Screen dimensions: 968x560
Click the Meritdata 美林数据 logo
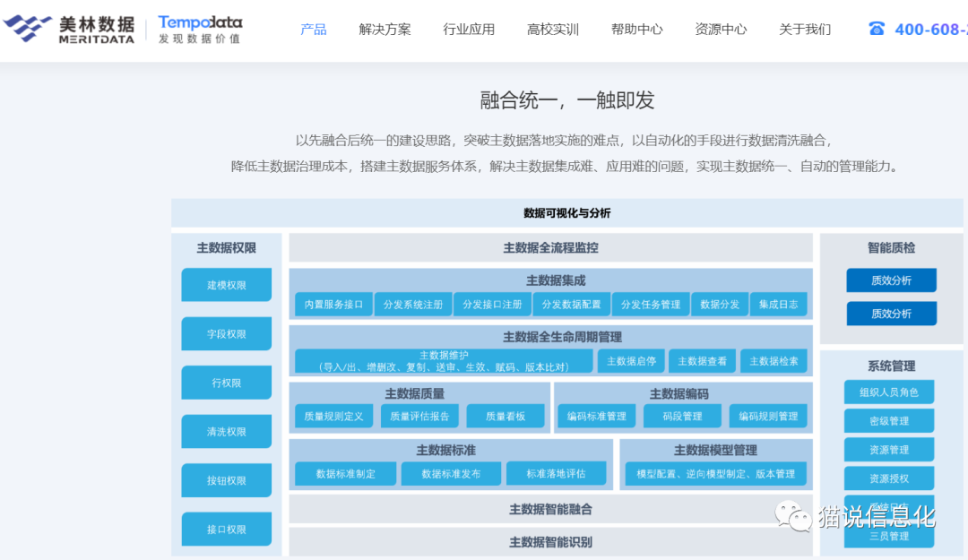point(69,29)
